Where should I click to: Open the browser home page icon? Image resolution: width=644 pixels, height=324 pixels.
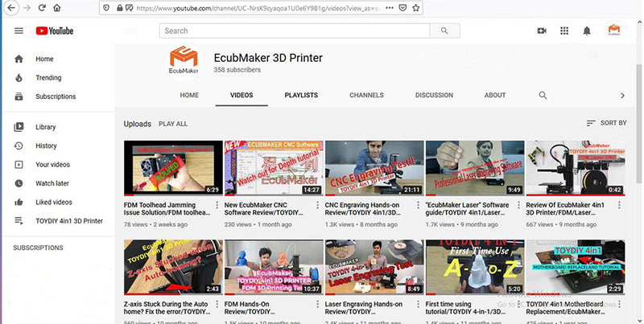[x=57, y=8]
